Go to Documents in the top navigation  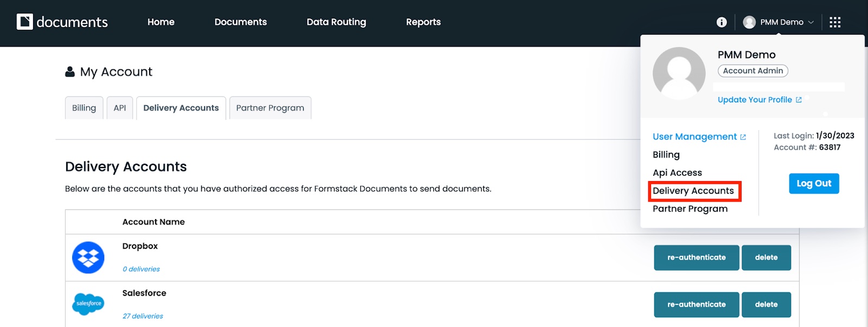point(240,22)
